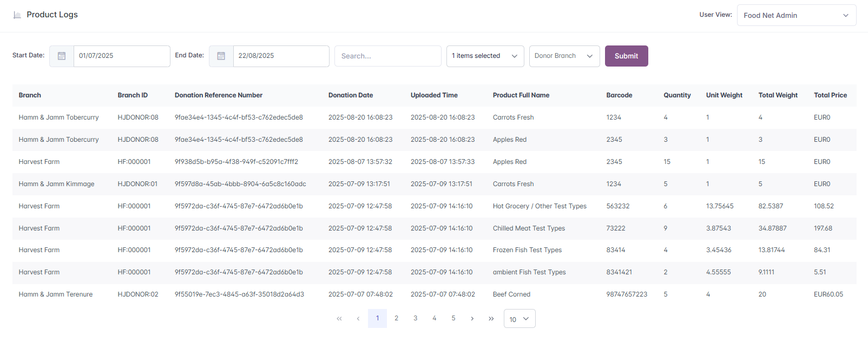
Task: Open the End Date calendar picker icon
Action: [x=221, y=56]
